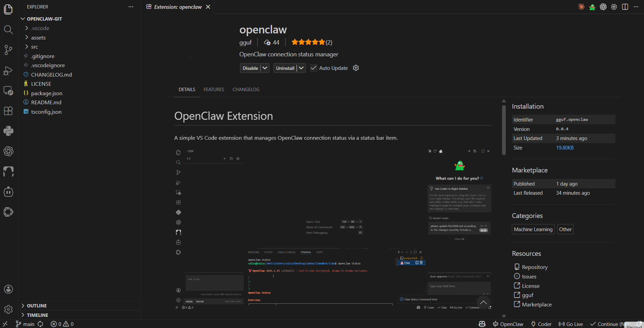Click the green claw mascot icon in title bar
The image size is (644, 328).
pyautogui.click(x=592, y=7)
